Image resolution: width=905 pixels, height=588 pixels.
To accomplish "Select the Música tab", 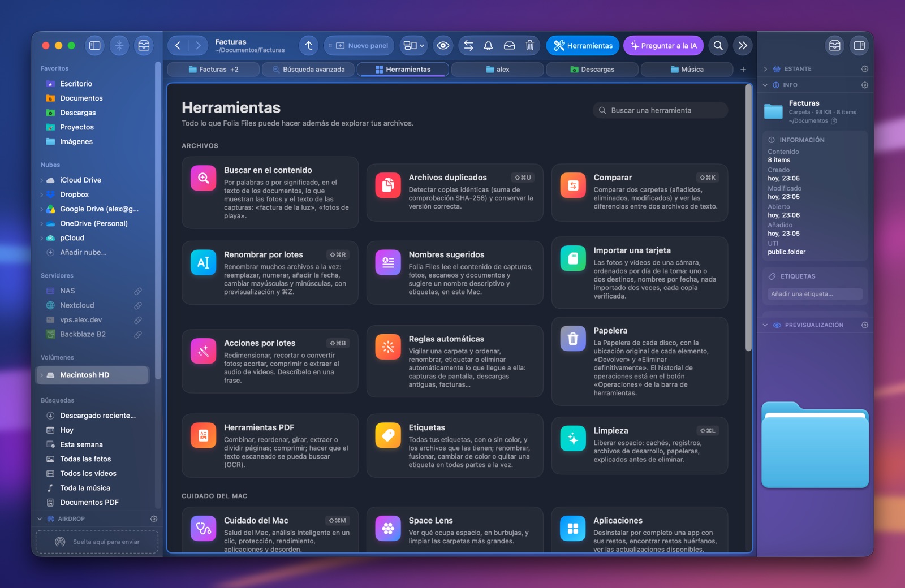I will tap(687, 70).
